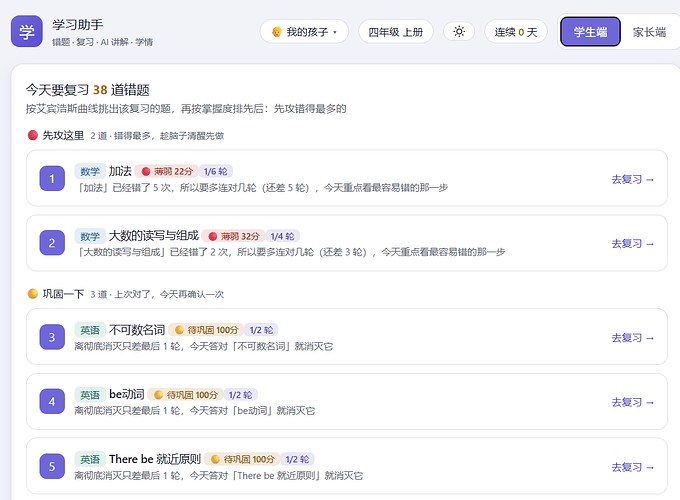Switch to the 学生端 tab
Screen dimensions: 680x500
(x=590, y=32)
